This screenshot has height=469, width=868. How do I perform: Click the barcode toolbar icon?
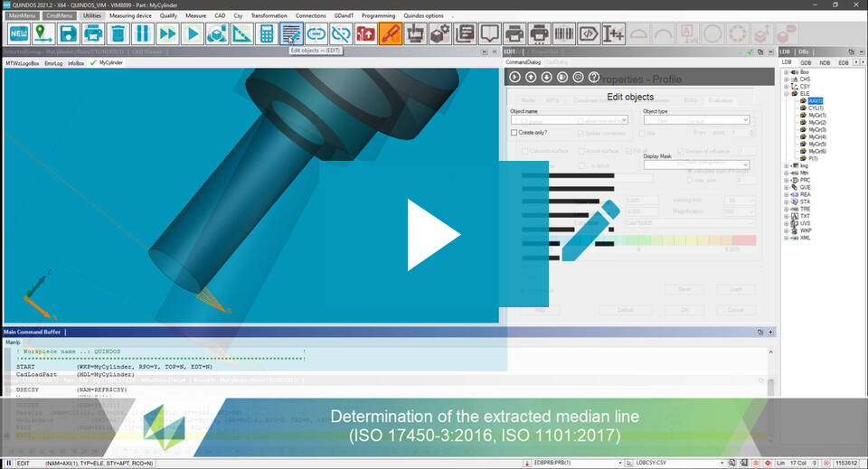pyautogui.click(x=564, y=33)
